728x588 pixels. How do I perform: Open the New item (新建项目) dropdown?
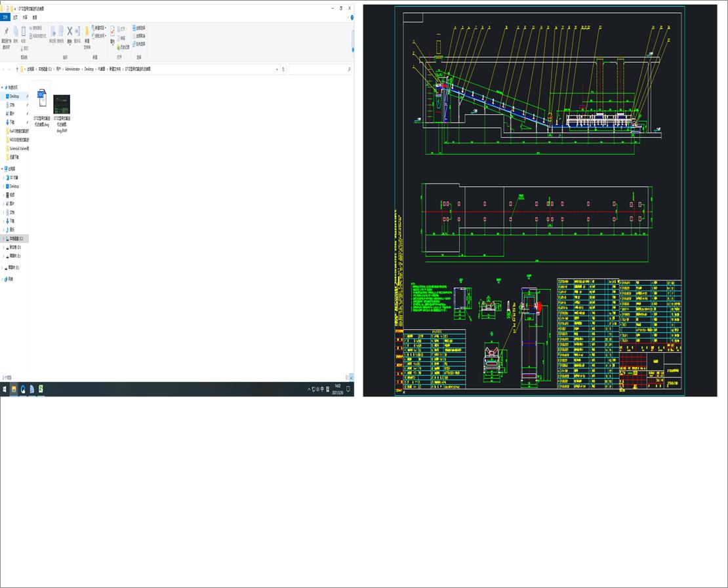coord(99,28)
